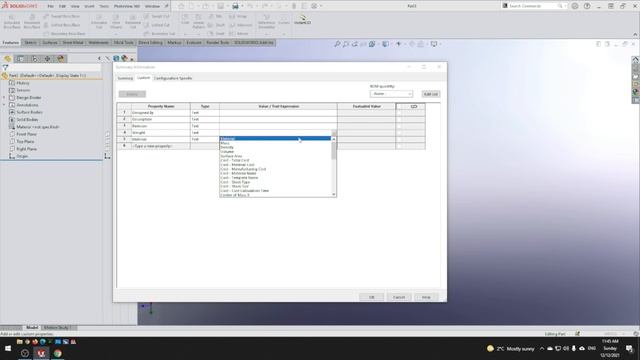Click the Zoom to Fit view icon
This screenshot has width=640, height=360.
337,44
